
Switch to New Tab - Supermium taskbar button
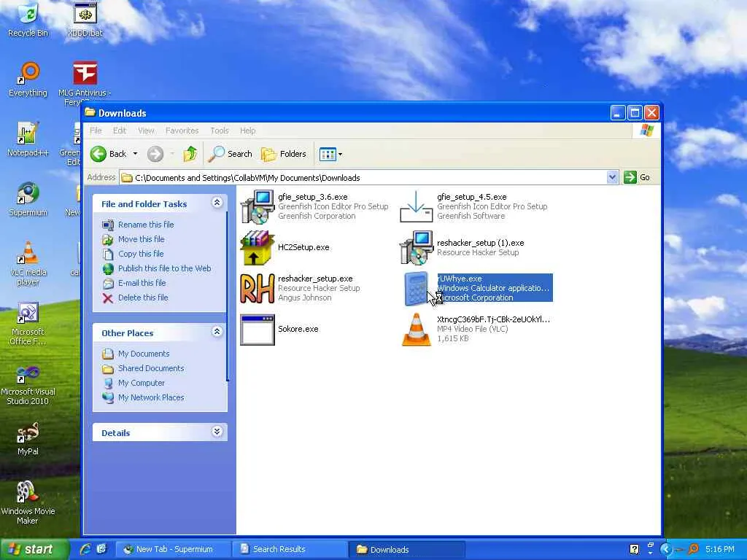click(174, 549)
